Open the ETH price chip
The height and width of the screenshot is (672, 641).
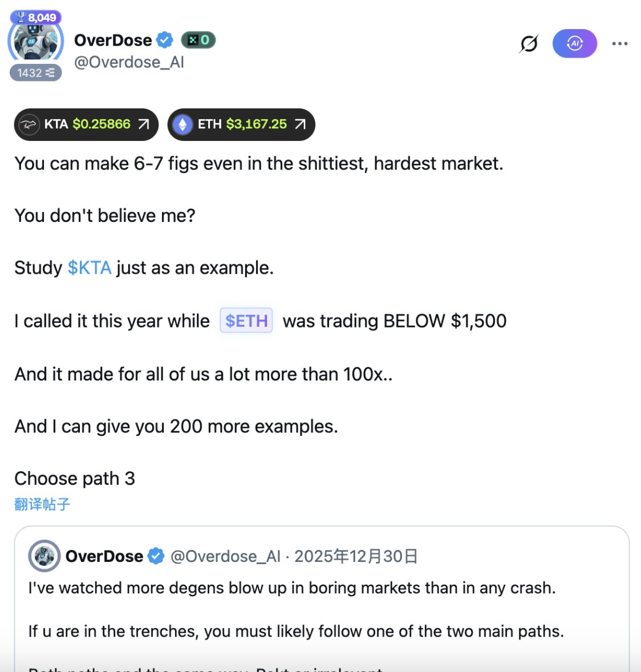241,124
